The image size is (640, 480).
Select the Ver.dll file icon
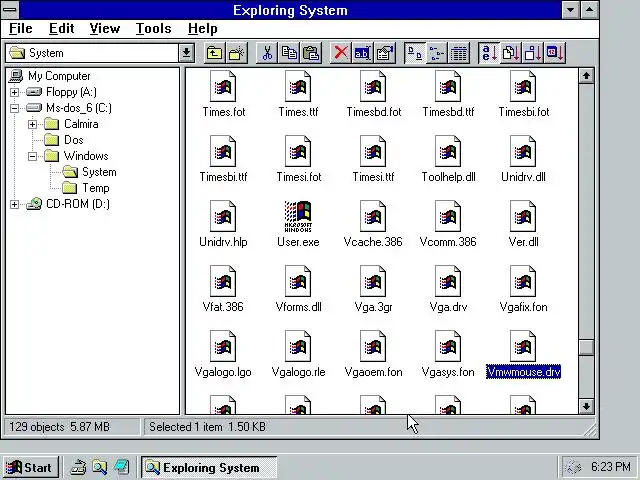523,216
